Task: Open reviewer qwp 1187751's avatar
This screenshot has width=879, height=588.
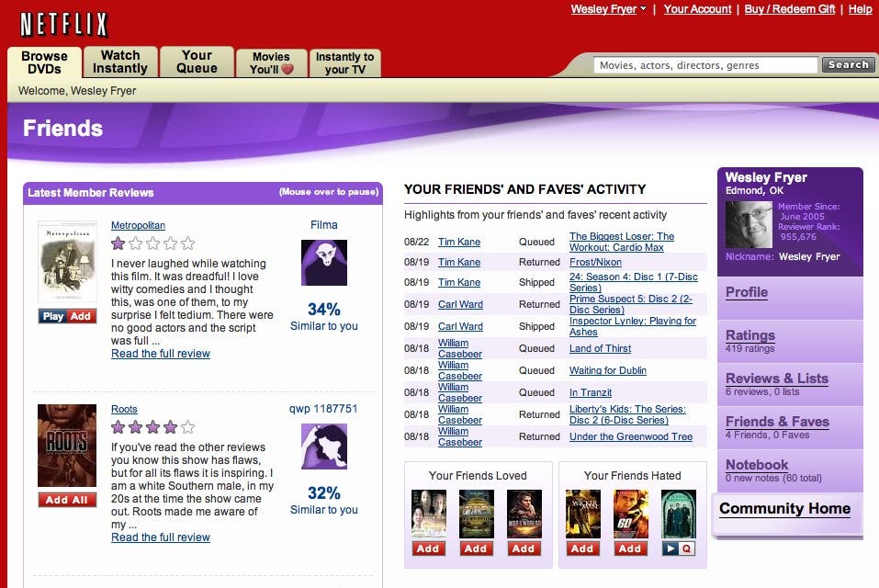Action: [324, 447]
